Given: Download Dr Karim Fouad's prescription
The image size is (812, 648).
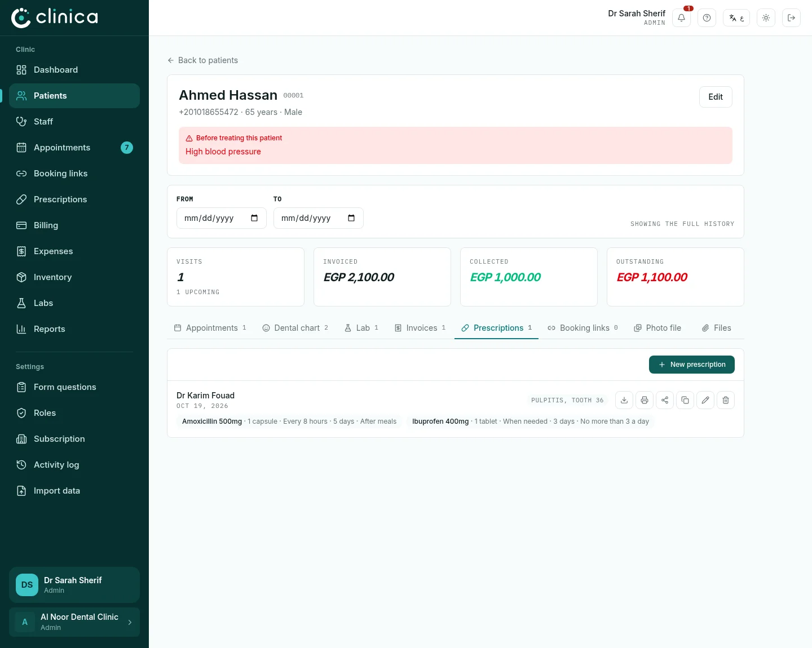Looking at the screenshot, I should 624,400.
